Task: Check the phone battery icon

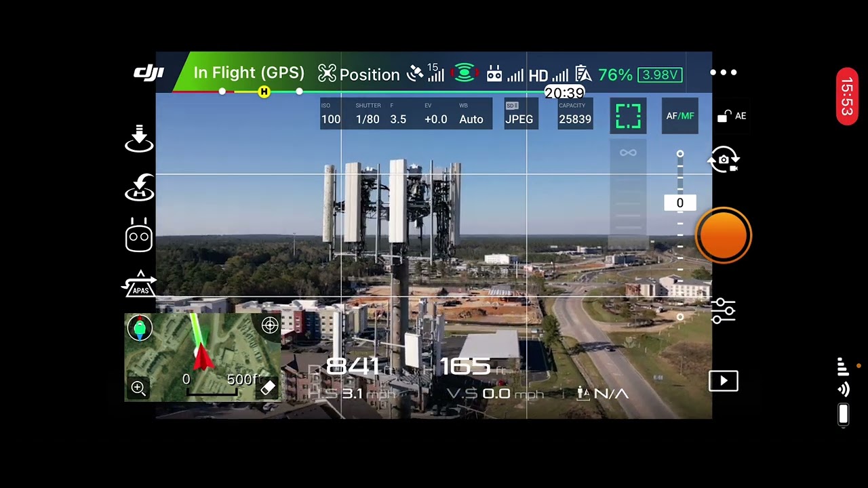Action: (x=843, y=414)
